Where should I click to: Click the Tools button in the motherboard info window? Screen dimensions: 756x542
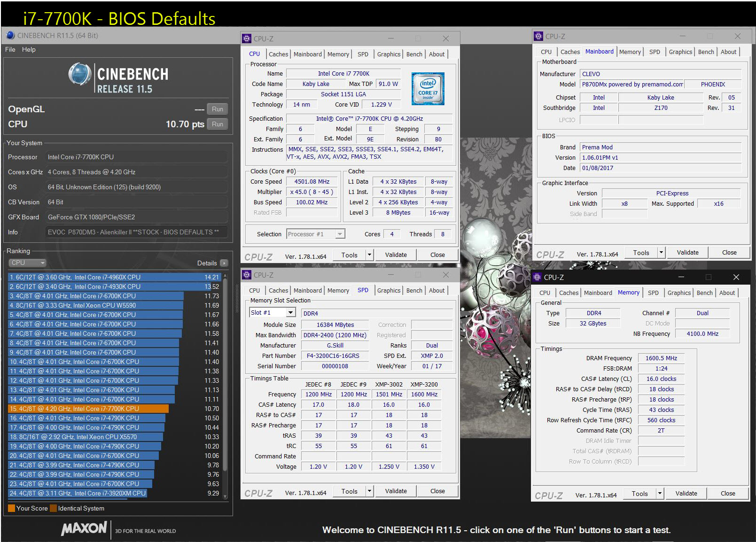click(641, 252)
